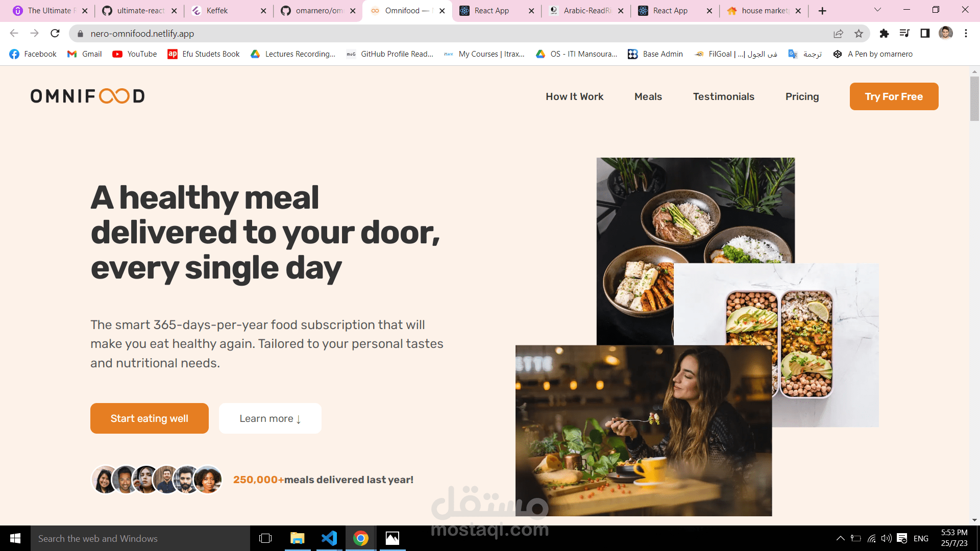980x551 pixels.
Task: Click the browser forward arrow
Action: pos(34,33)
